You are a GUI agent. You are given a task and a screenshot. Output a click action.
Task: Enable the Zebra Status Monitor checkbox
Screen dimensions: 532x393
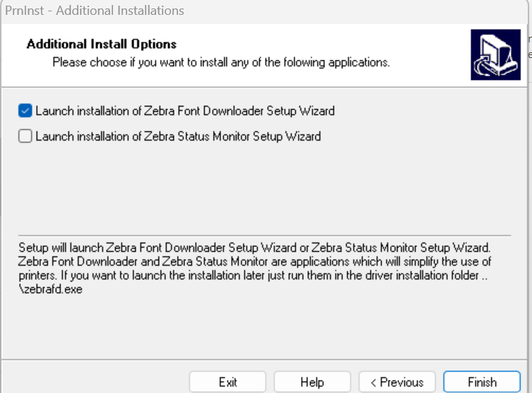click(25, 136)
